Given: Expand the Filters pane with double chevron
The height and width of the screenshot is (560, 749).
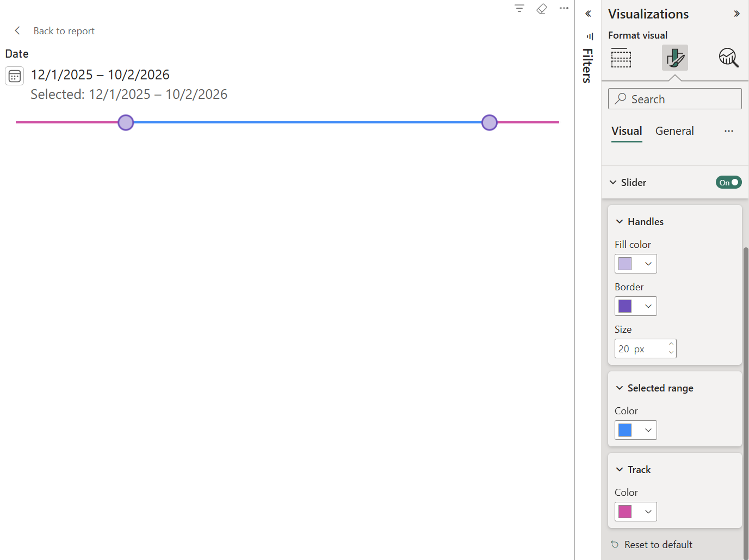Looking at the screenshot, I should [588, 14].
